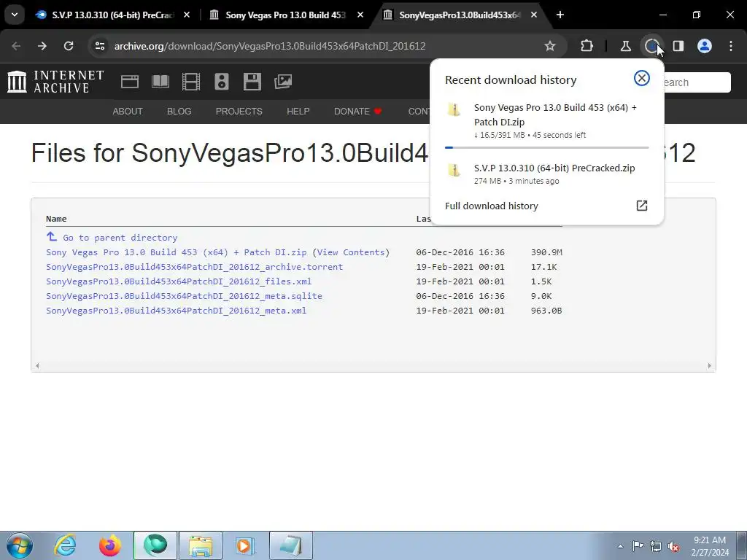Viewport: 747px width, 560px height.
Task: Open the Extensions puzzle icon
Action: (x=587, y=46)
